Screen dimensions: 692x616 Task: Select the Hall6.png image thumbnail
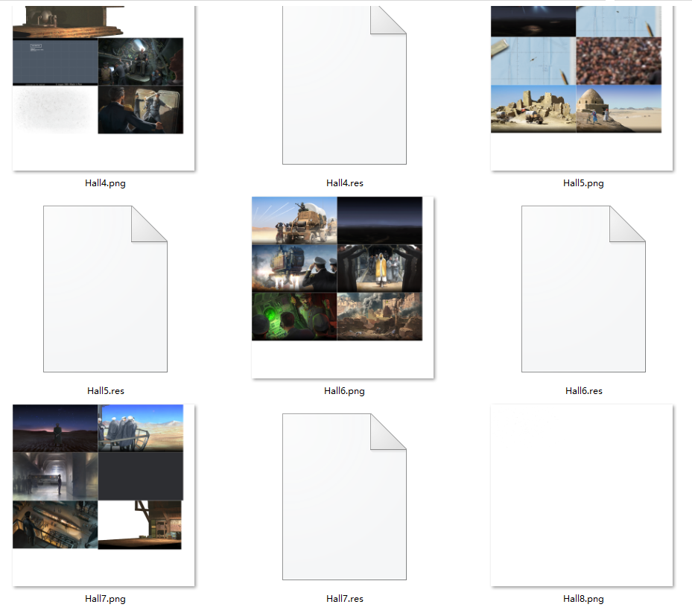click(343, 288)
